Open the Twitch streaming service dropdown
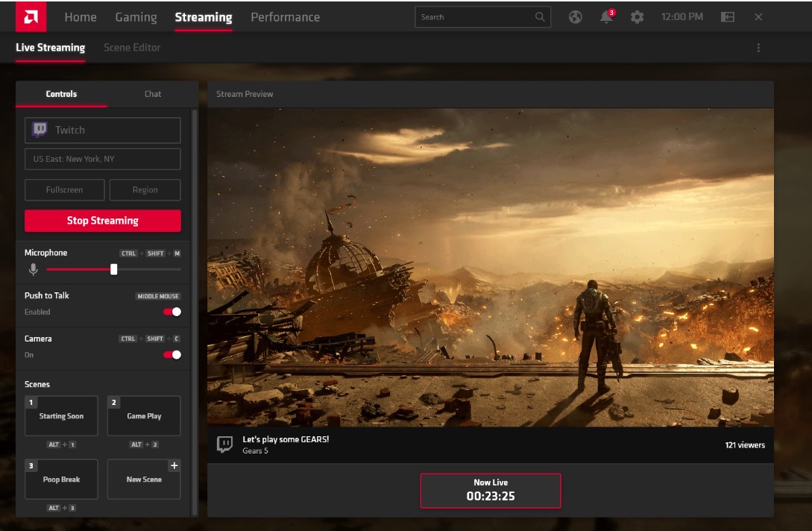This screenshot has width=812, height=531. (x=103, y=130)
